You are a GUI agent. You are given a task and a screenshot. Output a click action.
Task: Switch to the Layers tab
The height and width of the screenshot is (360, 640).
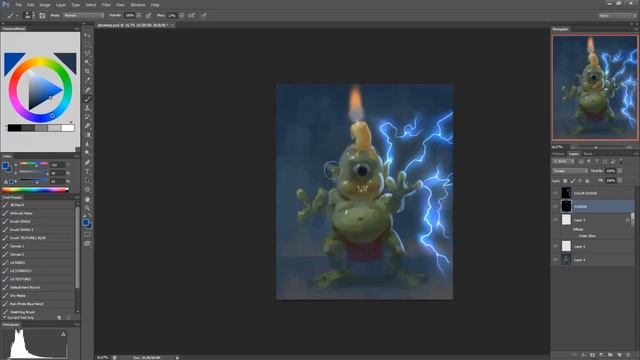tap(573, 153)
